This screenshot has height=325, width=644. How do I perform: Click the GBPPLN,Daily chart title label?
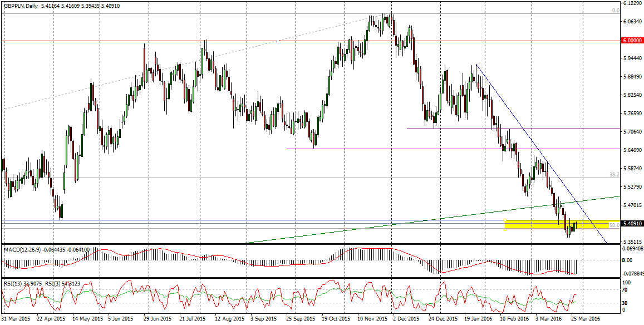point(21,6)
